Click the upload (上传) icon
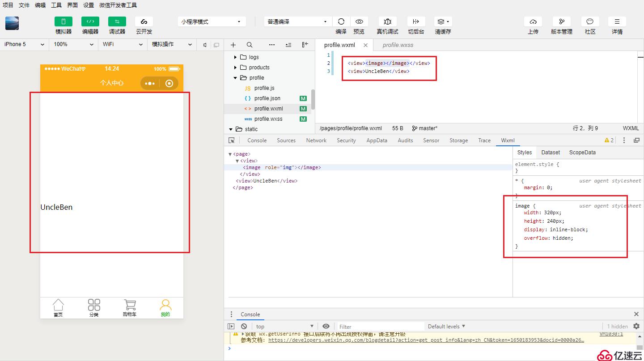The height and width of the screenshot is (361, 644). coord(533,21)
